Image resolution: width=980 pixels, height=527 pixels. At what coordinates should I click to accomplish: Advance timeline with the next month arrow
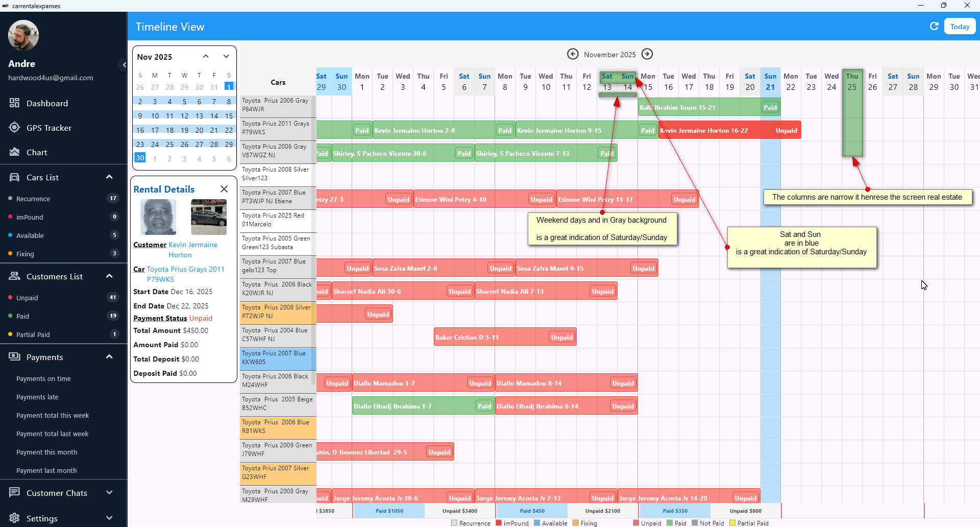(647, 54)
